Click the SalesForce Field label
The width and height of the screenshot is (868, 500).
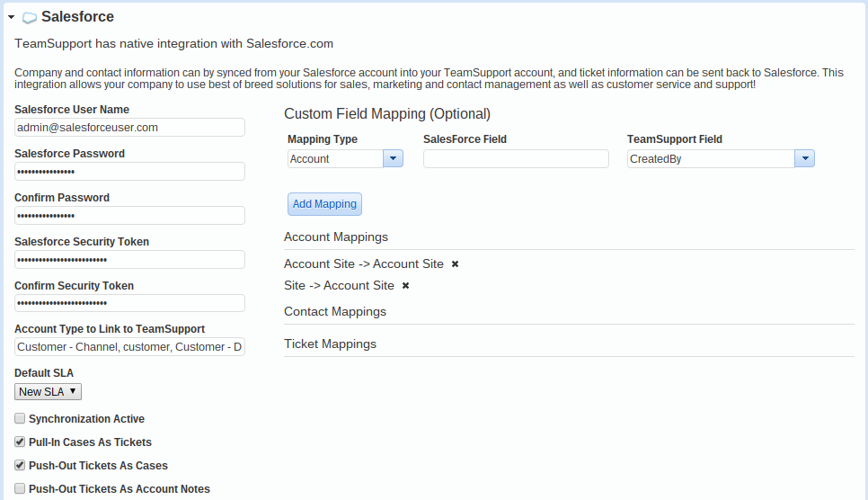coord(465,139)
